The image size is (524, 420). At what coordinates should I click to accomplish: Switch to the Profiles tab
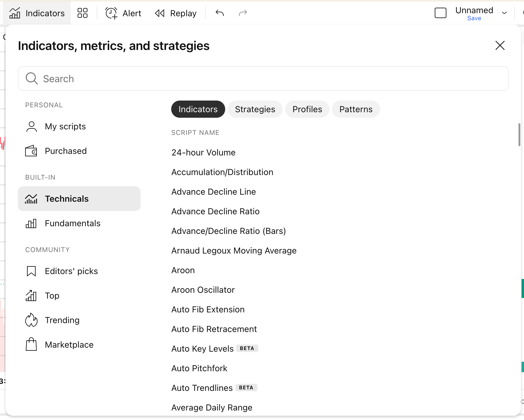pos(307,109)
